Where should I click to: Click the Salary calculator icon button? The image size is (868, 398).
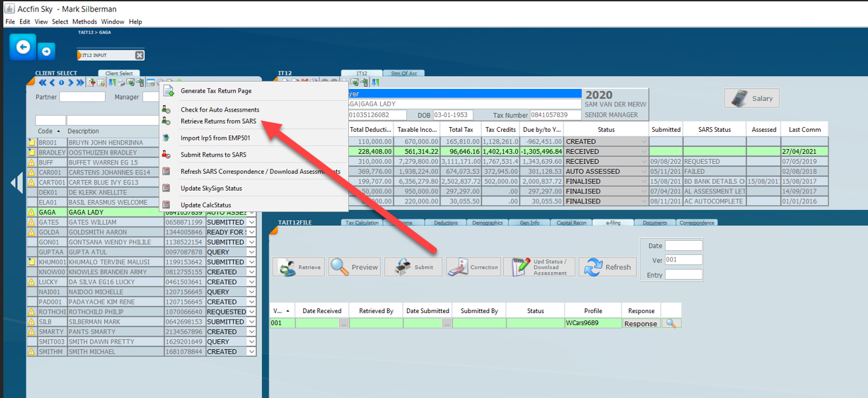tap(752, 98)
